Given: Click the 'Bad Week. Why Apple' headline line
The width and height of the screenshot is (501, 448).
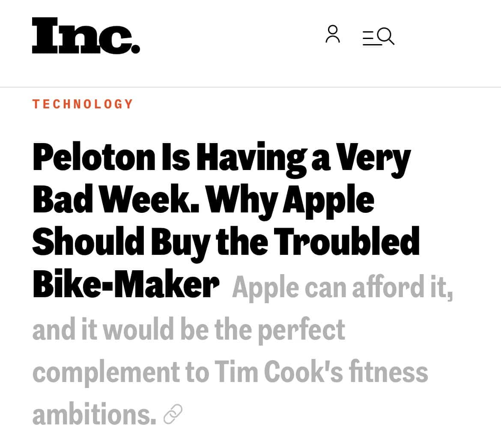Looking at the screenshot, I should tap(203, 200).
